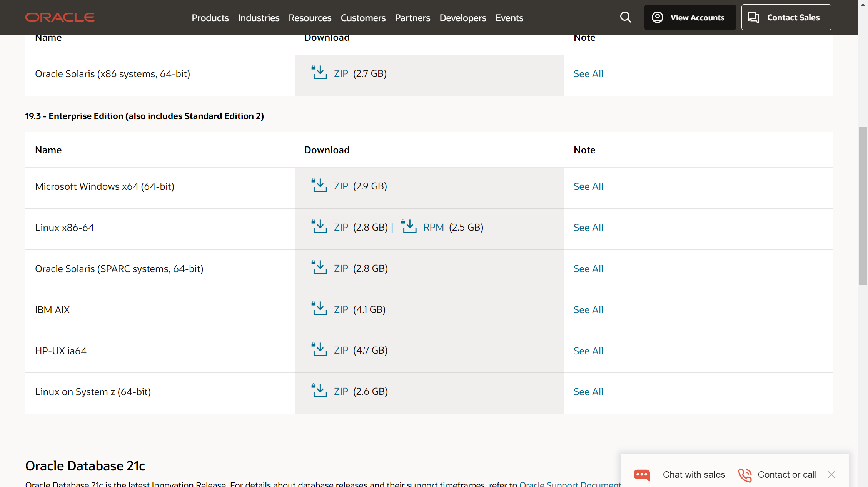Open See All for Oracle Solaris SPARC
The image size is (868, 487).
[588, 269]
